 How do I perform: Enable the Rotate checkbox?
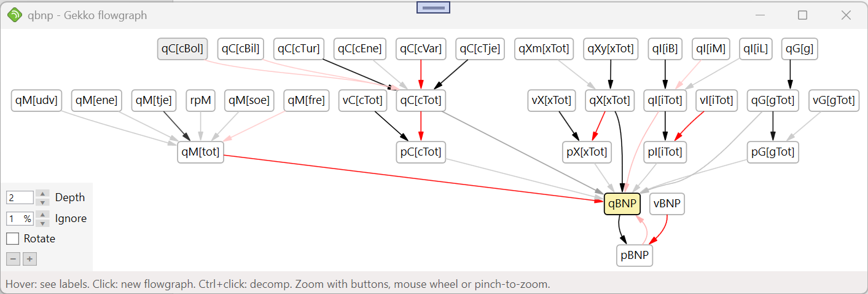(13, 239)
